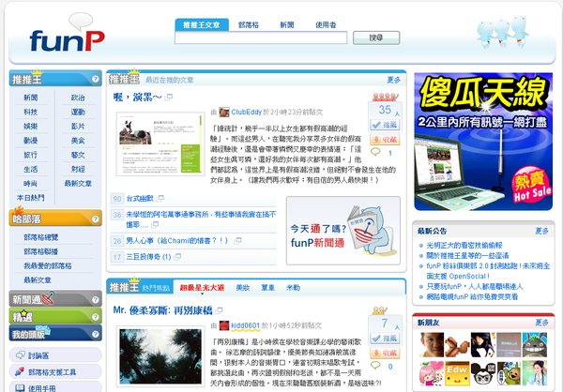Click the funP logo

coord(67,34)
